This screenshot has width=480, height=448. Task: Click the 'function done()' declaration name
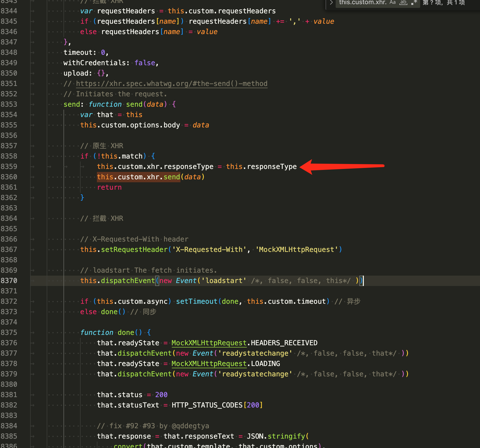point(126,332)
